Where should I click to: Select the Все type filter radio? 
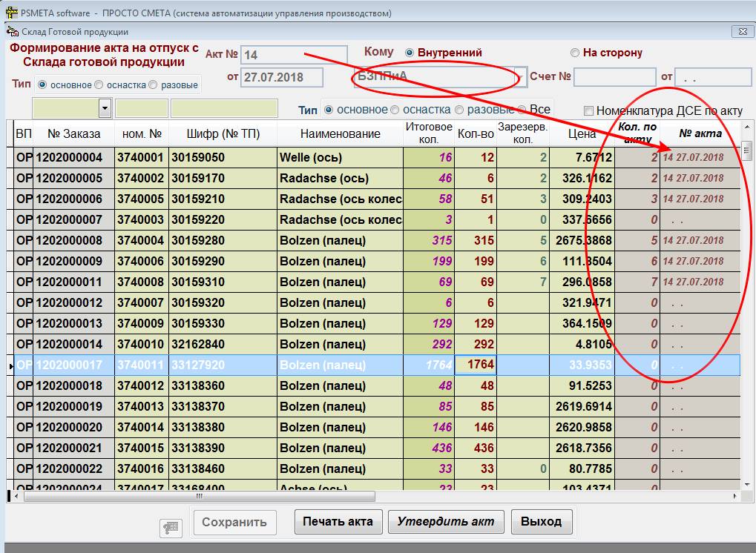coord(522,110)
